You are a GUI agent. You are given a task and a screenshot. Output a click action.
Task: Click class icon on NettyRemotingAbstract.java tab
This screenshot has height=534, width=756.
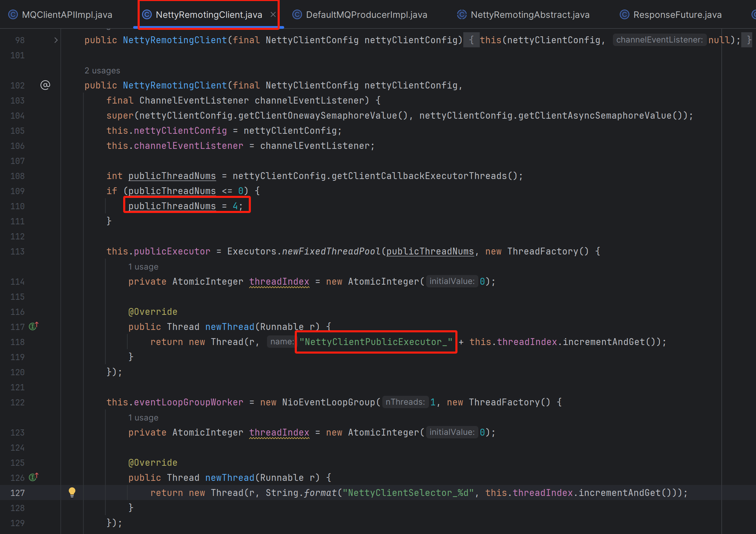click(x=462, y=15)
